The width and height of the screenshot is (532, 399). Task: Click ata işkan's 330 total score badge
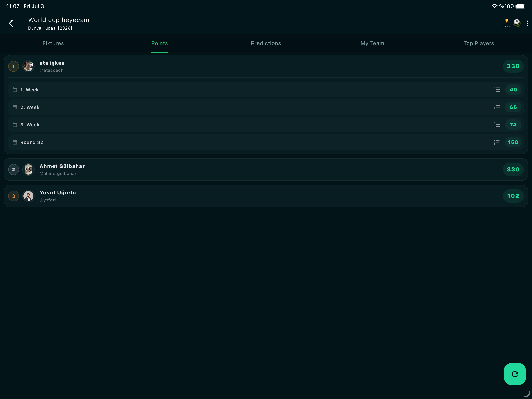point(513,66)
